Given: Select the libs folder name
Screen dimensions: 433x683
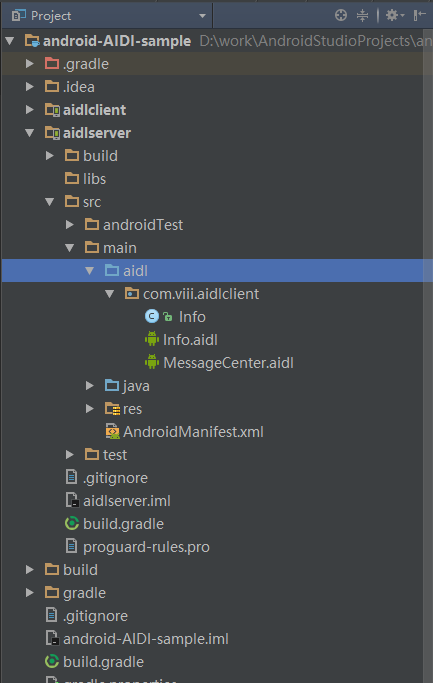Looking at the screenshot, I should (95, 179).
